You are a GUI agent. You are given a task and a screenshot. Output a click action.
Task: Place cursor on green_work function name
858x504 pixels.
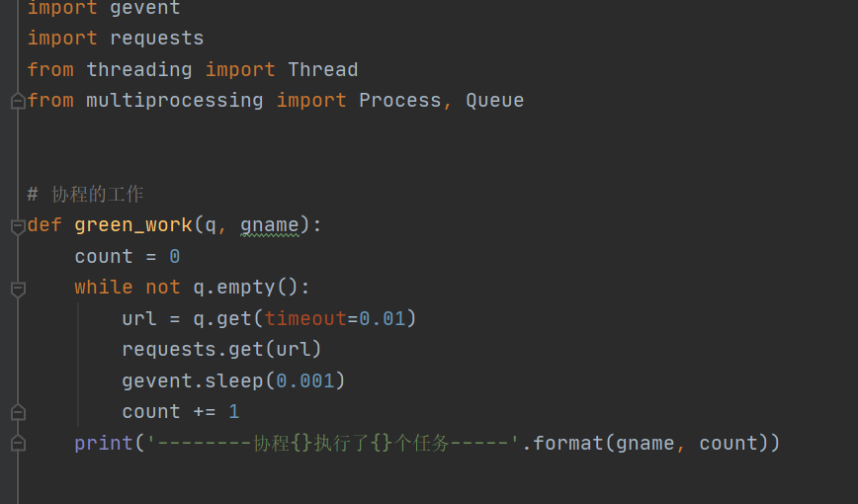pos(132,225)
